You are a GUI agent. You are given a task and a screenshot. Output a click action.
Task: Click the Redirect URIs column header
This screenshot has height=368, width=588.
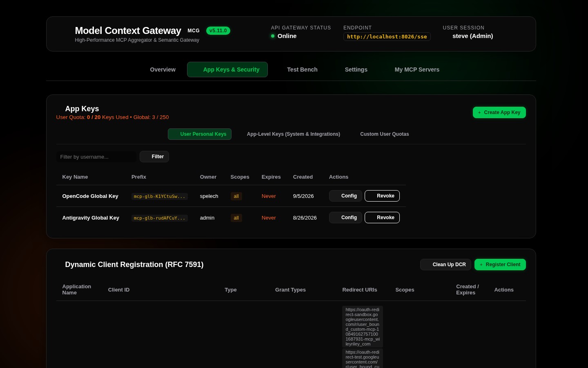pyautogui.click(x=360, y=290)
